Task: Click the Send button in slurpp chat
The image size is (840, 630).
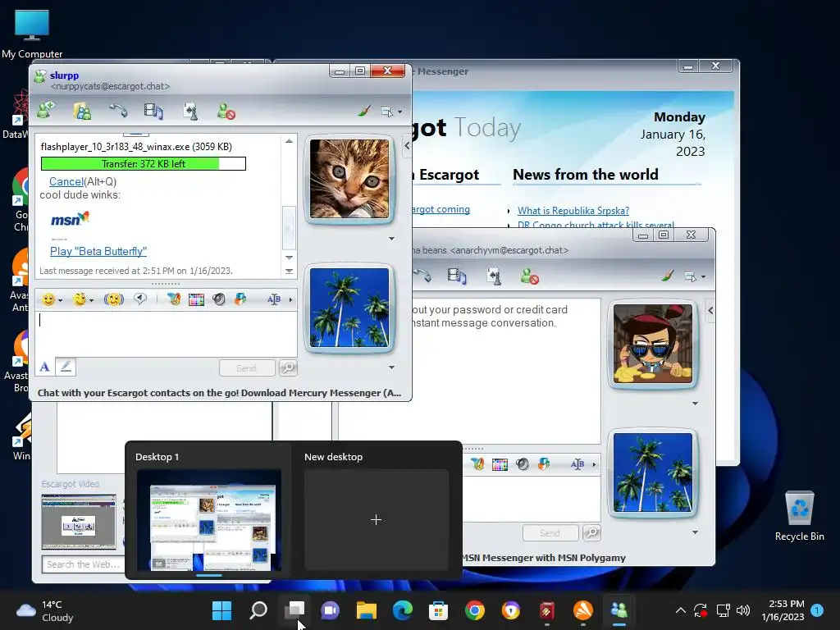Action: click(x=247, y=368)
